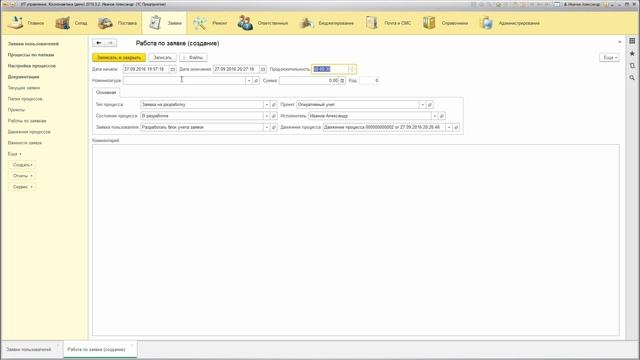Open the Движение процесса item with magnifier button
Screen dimensions: 640x360
(x=456, y=127)
